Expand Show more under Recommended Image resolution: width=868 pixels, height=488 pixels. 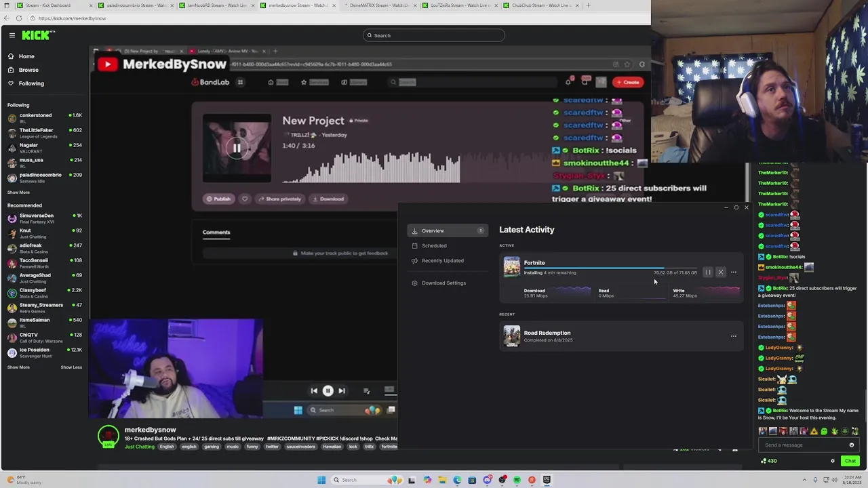pos(18,367)
